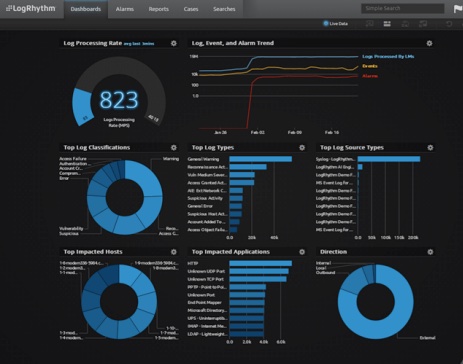Screen dimensions: 463x364
Task: Click 'Vulnerability' classification label
Action: coord(71,229)
